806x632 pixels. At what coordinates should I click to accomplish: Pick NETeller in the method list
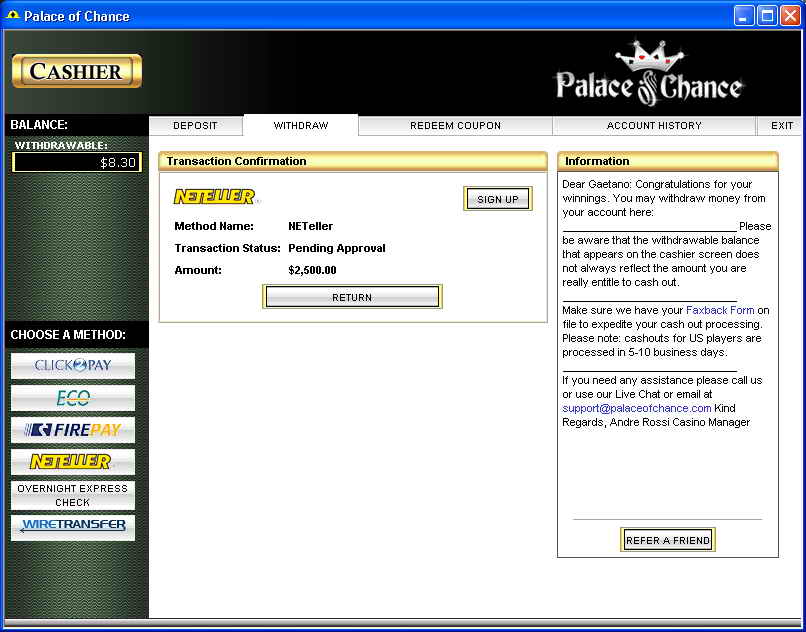pos(73,462)
